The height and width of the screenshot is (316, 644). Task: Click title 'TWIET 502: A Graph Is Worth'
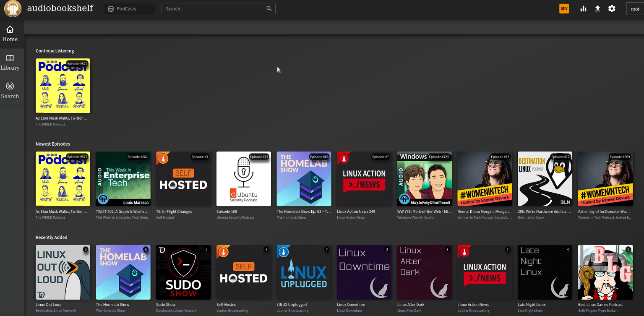(123, 212)
